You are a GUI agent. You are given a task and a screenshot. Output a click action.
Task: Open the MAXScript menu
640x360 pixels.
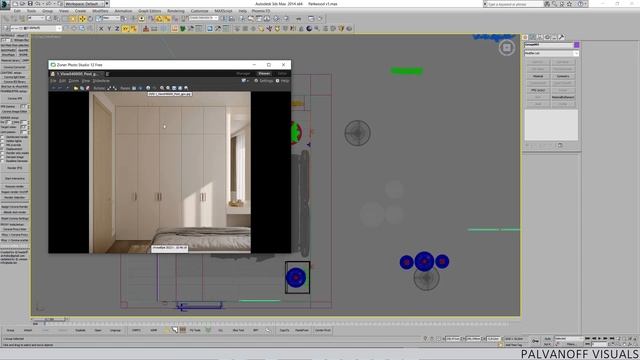tap(223, 11)
